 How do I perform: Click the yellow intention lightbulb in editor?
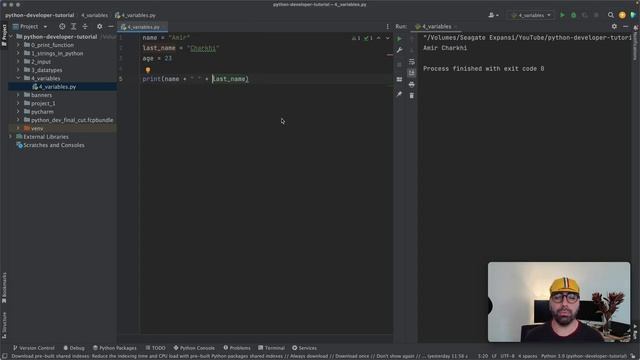tap(148, 70)
